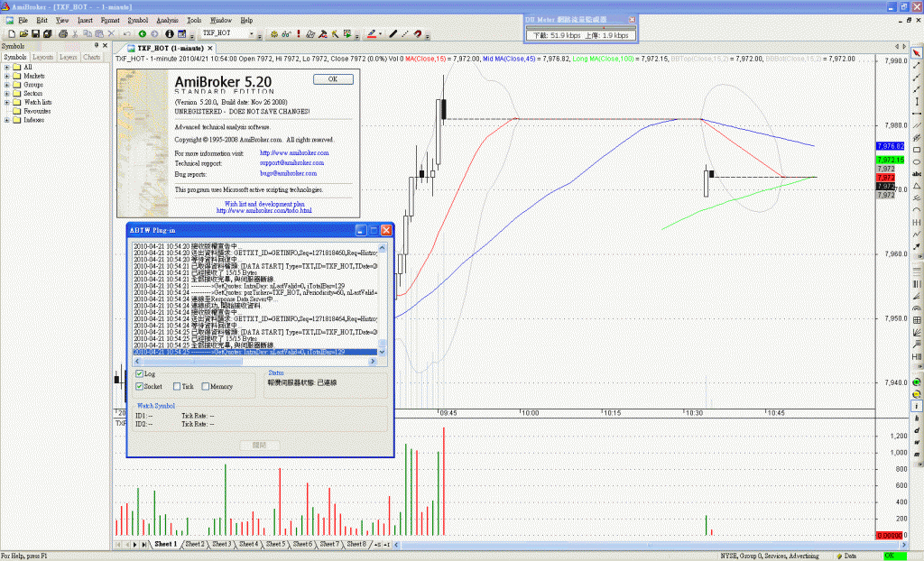Click the disabled close button in plug-in dialog
924x561 pixels.
click(x=259, y=446)
